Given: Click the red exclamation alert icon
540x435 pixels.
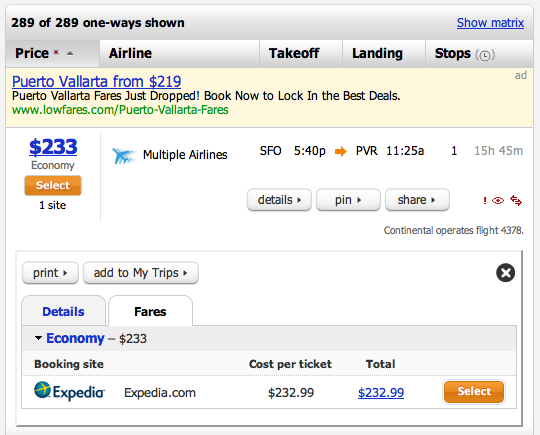Looking at the screenshot, I should [x=485, y=200].
